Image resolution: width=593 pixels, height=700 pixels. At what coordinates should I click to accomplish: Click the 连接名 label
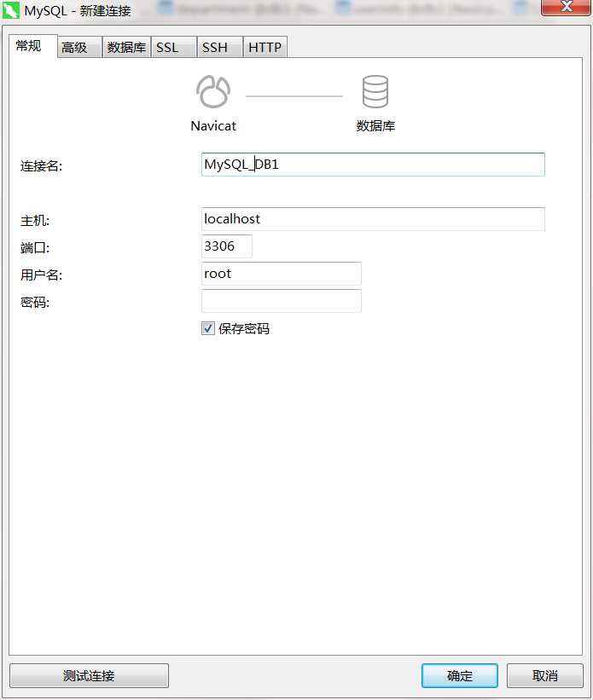coord(41,166)
